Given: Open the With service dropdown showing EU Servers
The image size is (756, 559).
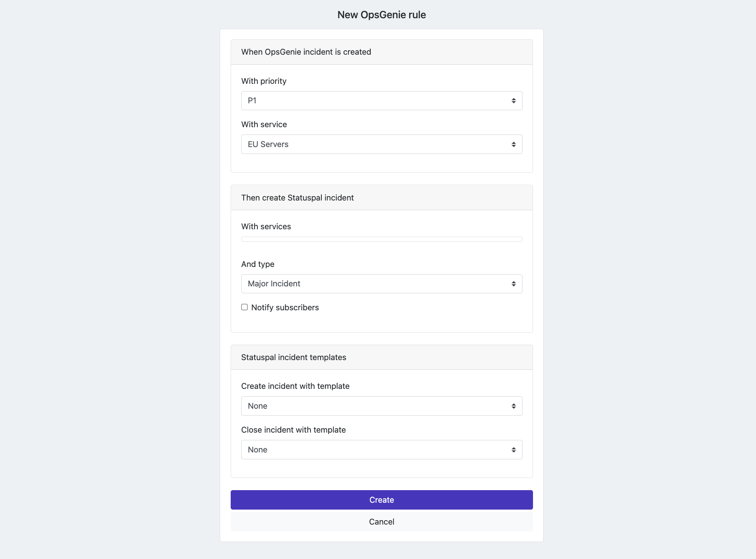Looking at the screenshot, I should [382, 144].
